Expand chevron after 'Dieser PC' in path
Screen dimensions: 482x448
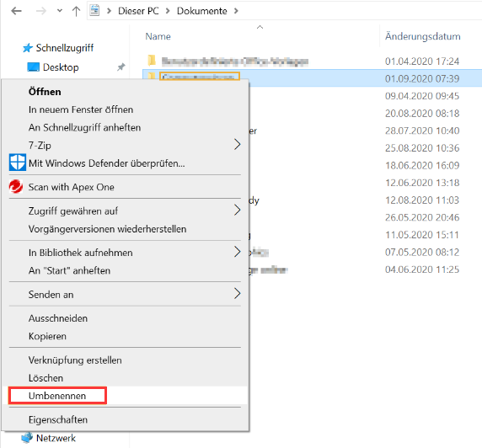(x=168, y=11)
